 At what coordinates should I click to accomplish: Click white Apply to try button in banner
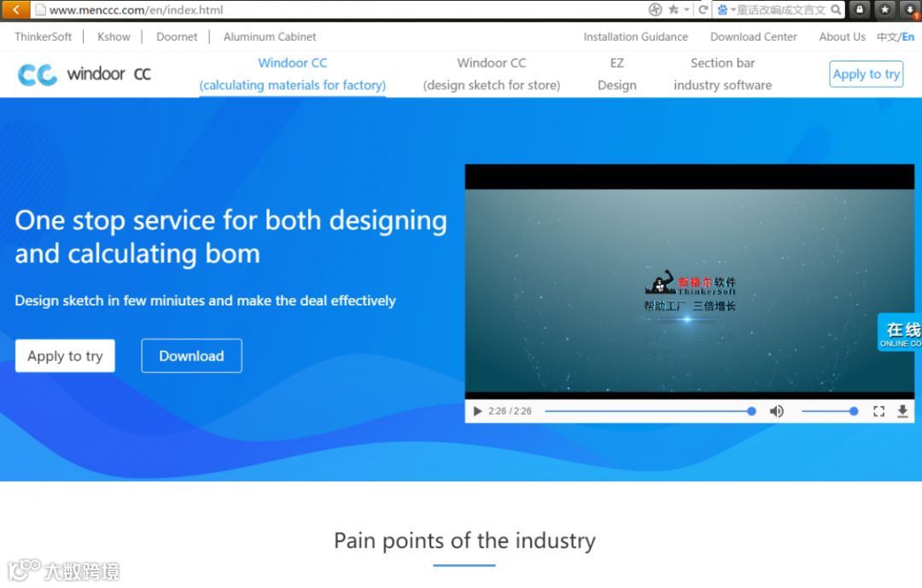click(x=65, y=356)
